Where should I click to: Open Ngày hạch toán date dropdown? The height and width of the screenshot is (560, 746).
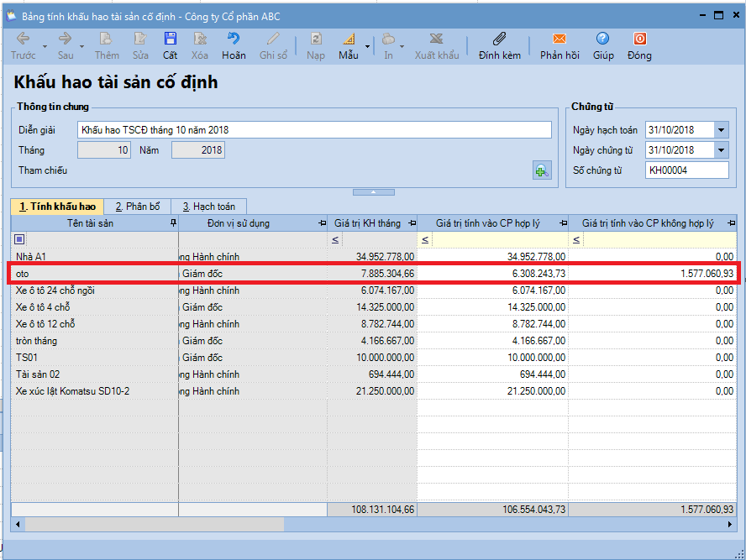(722, 130)
